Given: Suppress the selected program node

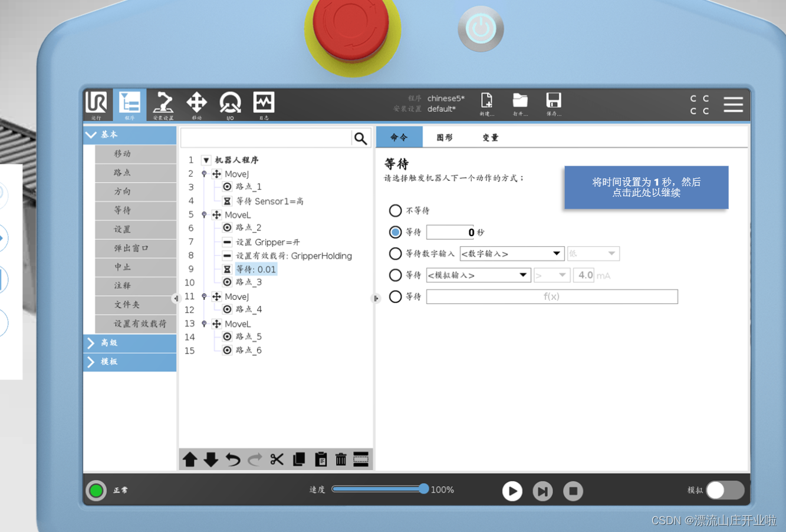Looking at the screenshot, I should coord(361,460).
